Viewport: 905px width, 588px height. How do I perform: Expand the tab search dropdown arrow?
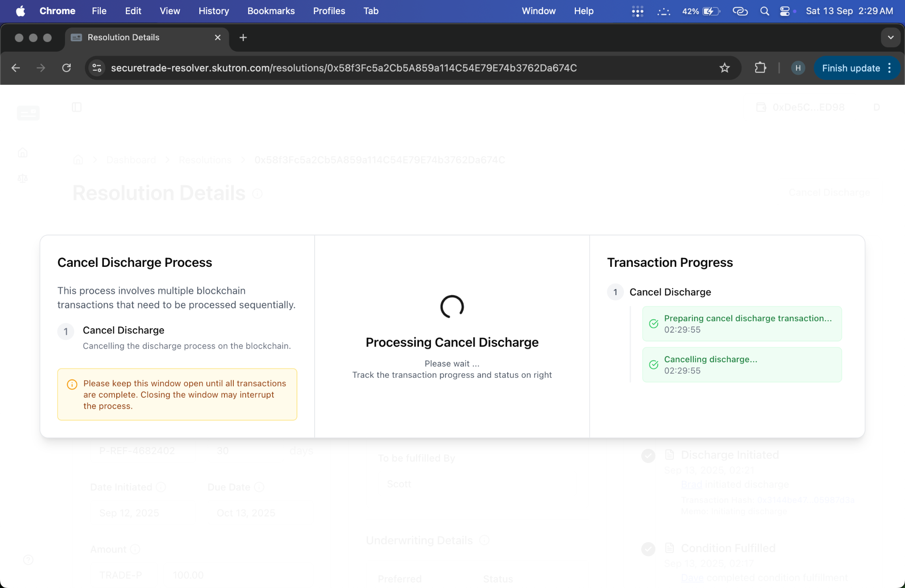coord(891,38)
